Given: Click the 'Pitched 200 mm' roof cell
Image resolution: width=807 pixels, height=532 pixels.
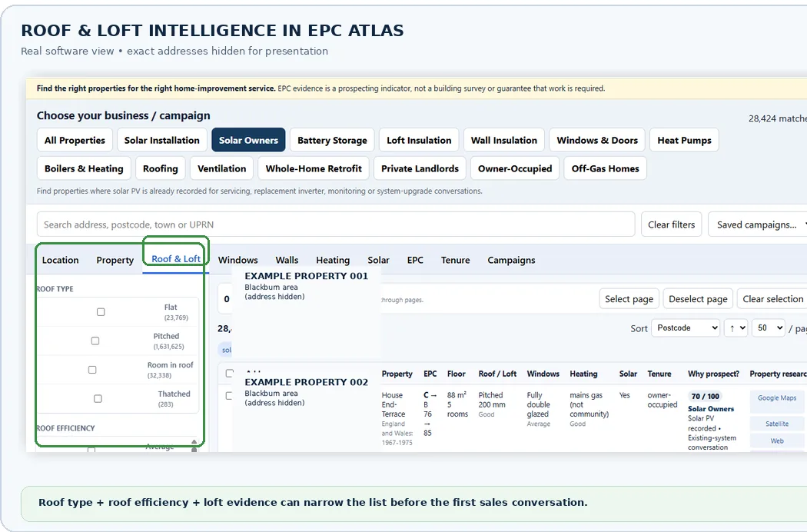Looking at the screenshot, I should (x=492, y=400).
